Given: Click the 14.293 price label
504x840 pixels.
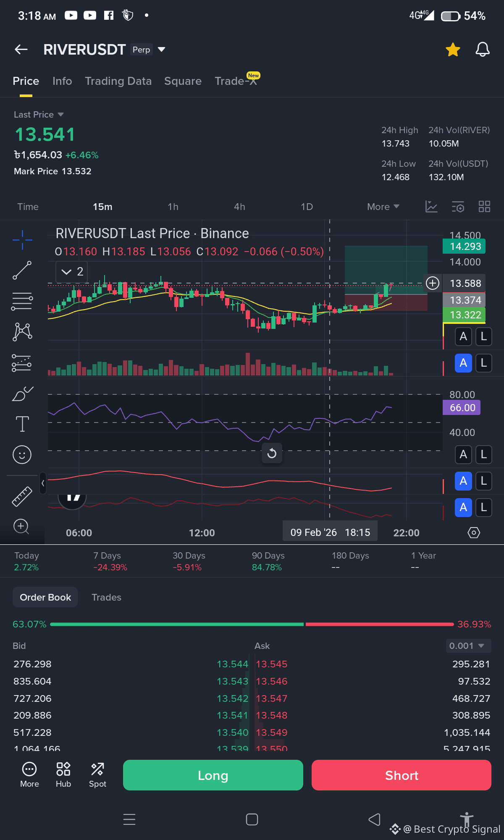Looking at the screenshot, I should point(464,246).
